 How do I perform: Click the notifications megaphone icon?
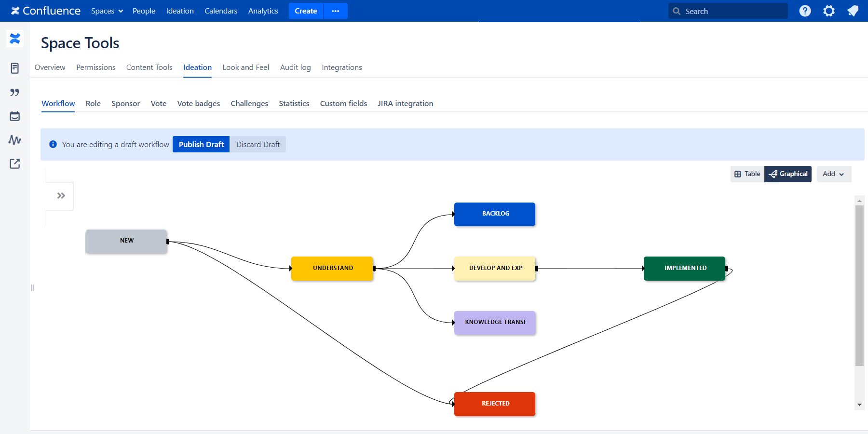pos(853,11)
